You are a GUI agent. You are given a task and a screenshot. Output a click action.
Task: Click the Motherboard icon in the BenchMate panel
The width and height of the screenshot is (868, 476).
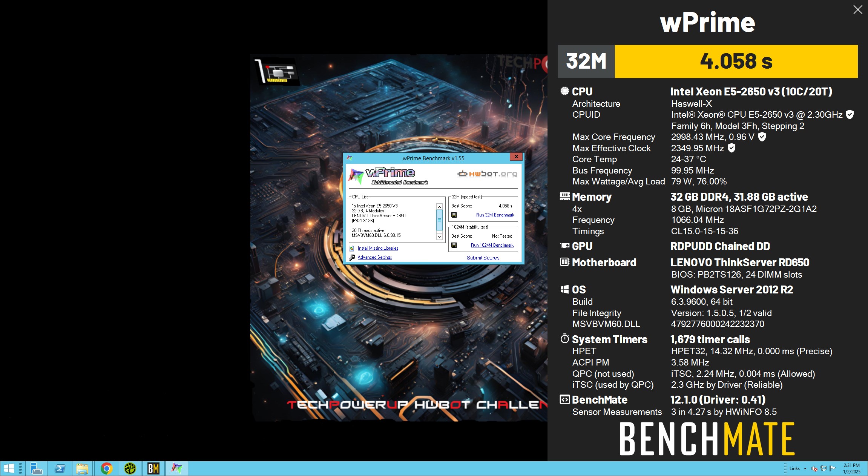(564, 262)
